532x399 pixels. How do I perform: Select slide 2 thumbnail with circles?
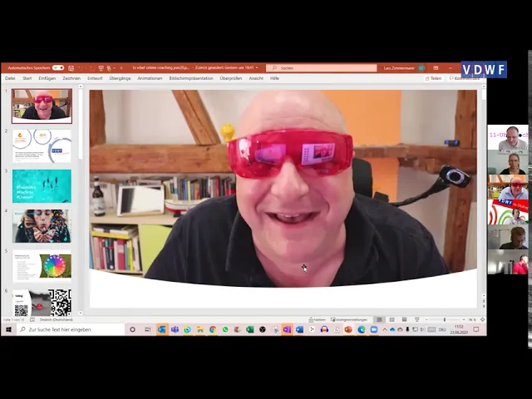[42, 146]
